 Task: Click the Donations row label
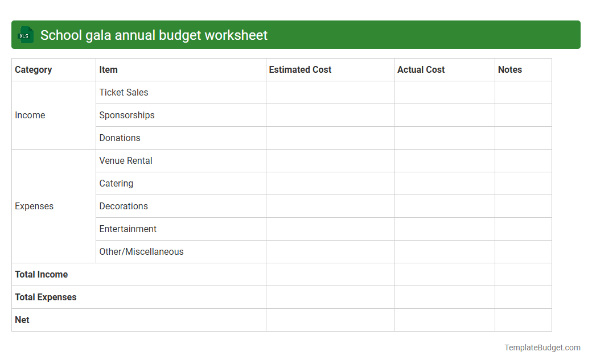120,138
